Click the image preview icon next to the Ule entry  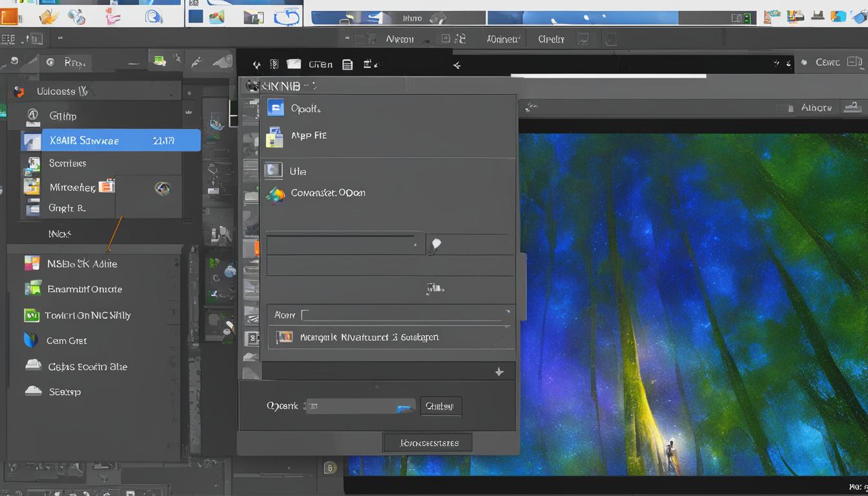tap(273, 170)
